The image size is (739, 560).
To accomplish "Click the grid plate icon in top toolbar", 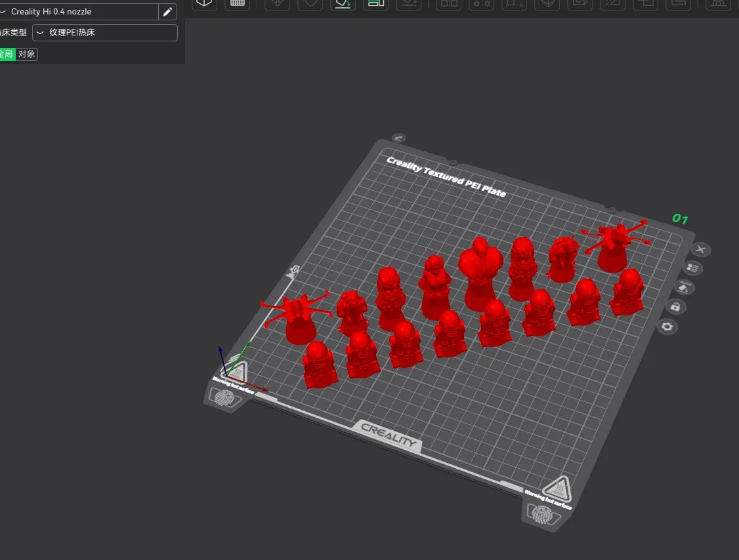I will (x=237, y=3).
